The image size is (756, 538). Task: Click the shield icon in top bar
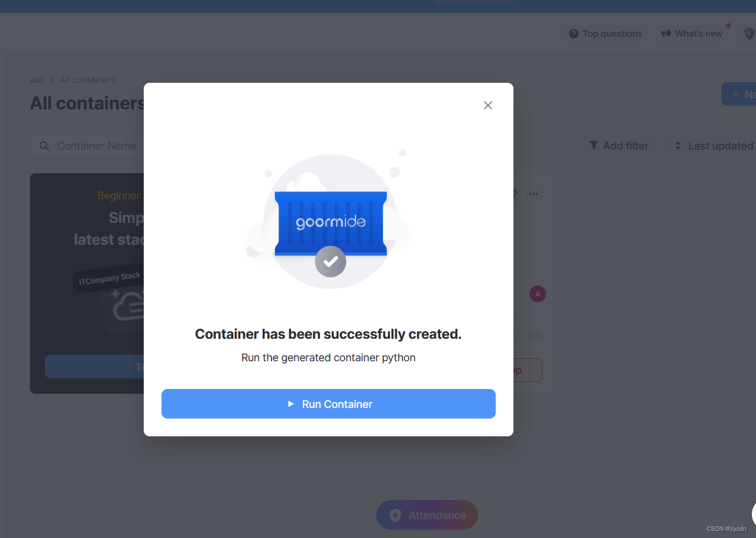[749, 34]
